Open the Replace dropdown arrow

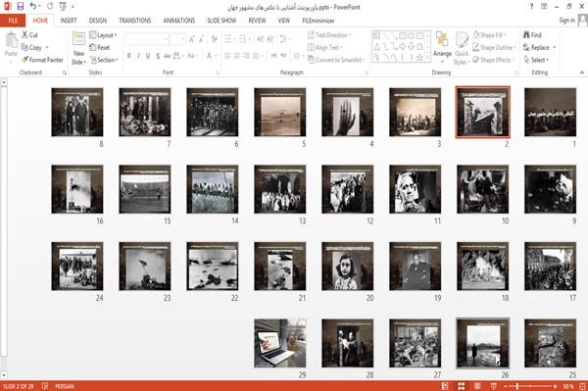click(x=554, y=48)
